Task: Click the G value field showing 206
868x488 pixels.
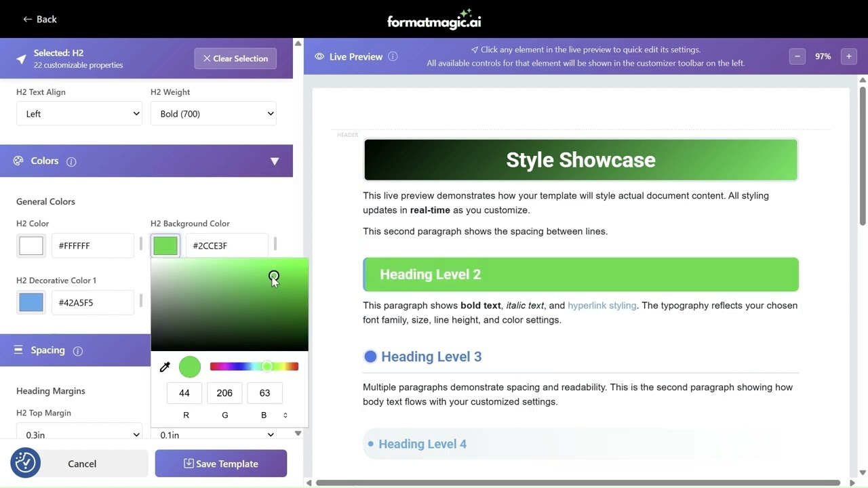Action: 224,392
